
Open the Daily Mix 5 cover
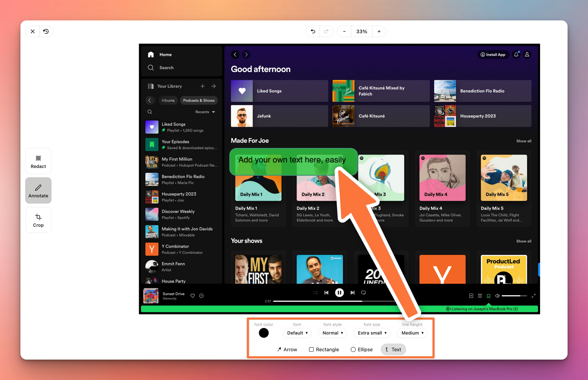coord(504,178)
